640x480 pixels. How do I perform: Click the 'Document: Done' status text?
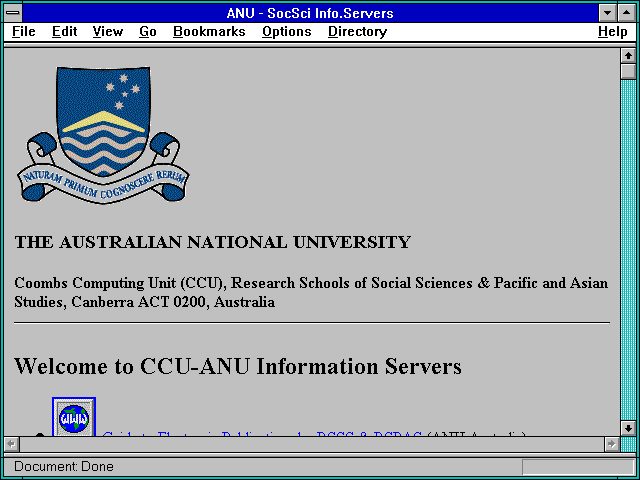(64, 467)
